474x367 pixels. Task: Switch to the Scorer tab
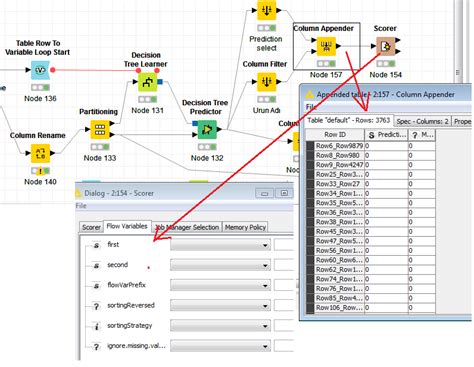[x=91, y=227]
